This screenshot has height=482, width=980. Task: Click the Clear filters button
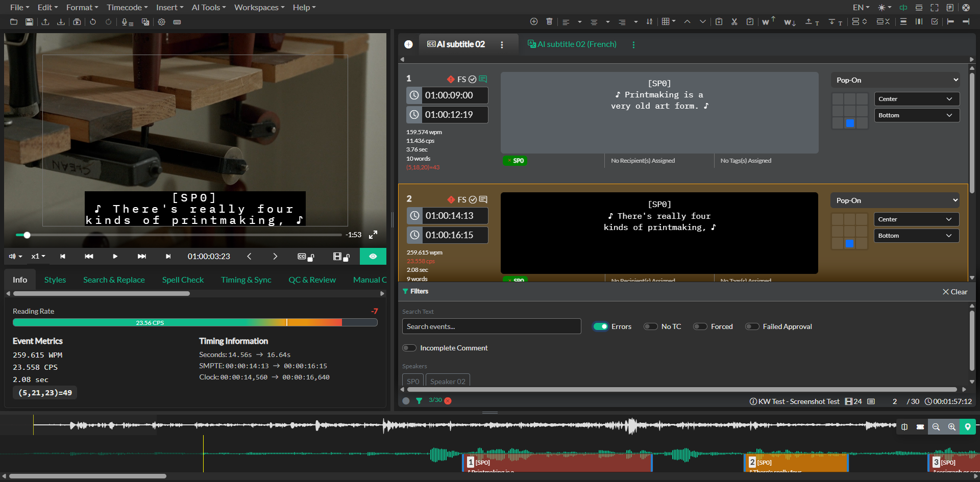click(x=955, y=292)
